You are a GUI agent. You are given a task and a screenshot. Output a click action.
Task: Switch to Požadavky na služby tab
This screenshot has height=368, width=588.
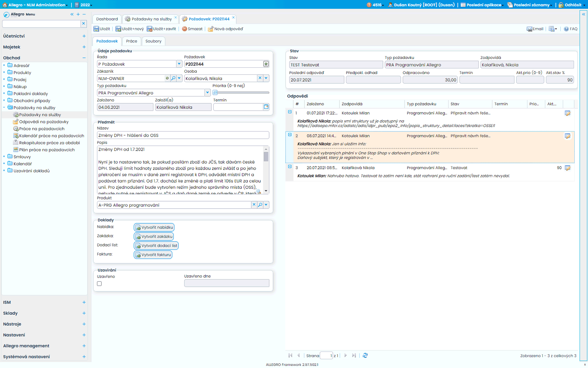pyautogui.click(x=152, y=19)
